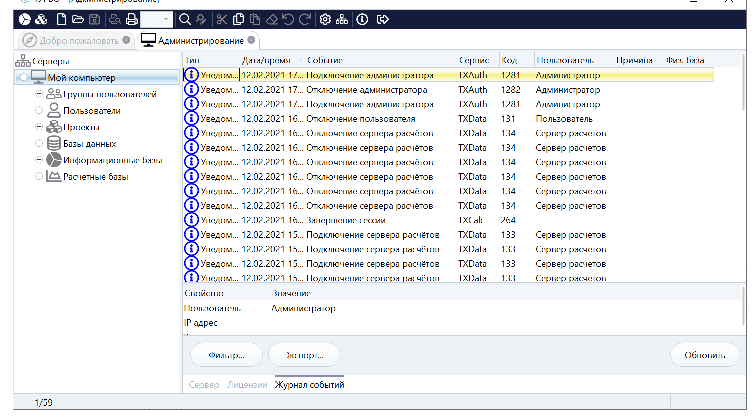Expand the Проекты tree node

click(x=39, y=127)
